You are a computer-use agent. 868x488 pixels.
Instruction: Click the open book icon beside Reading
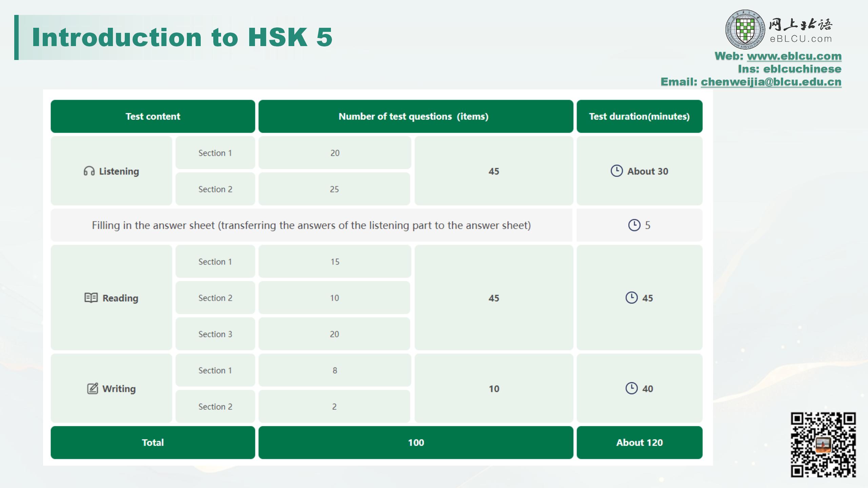click(x=91, y=298)
